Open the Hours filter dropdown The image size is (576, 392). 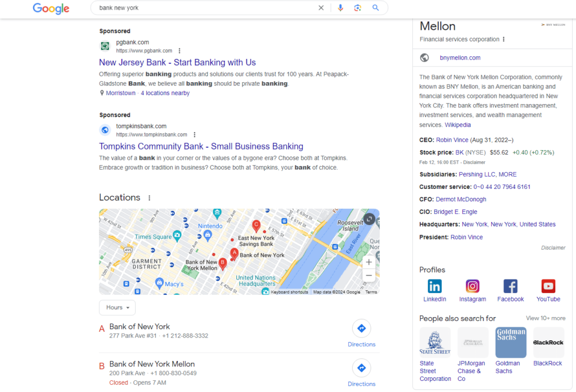click(x=117, y=307)
